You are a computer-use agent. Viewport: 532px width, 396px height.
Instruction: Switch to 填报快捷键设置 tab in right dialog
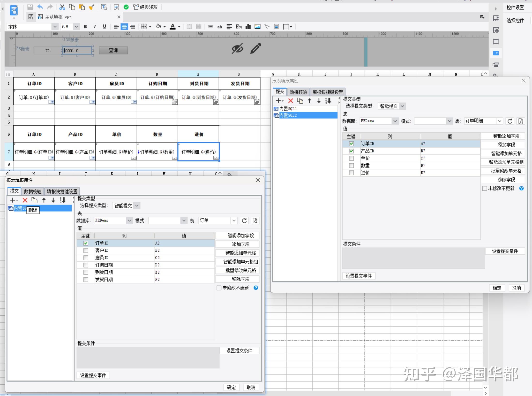coord(328,92)
